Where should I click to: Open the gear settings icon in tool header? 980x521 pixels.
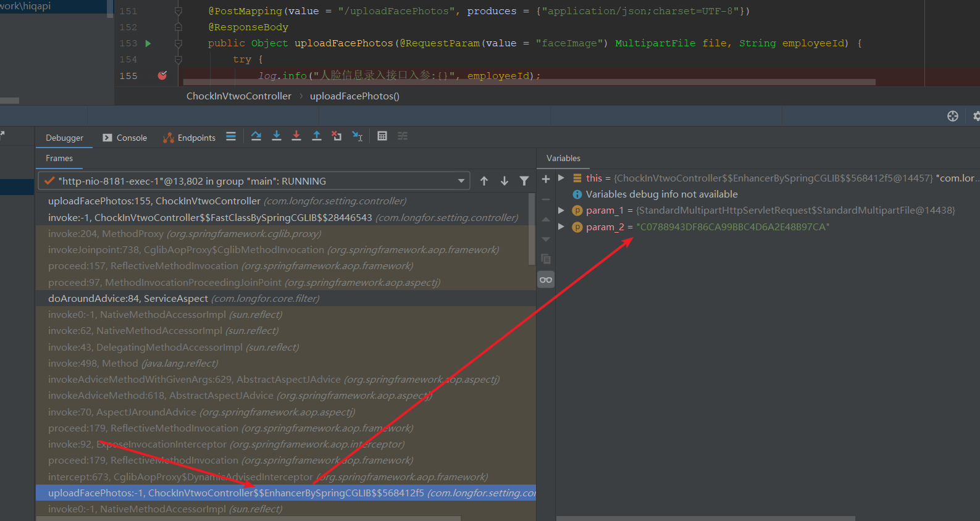click(x=976, y=116)
